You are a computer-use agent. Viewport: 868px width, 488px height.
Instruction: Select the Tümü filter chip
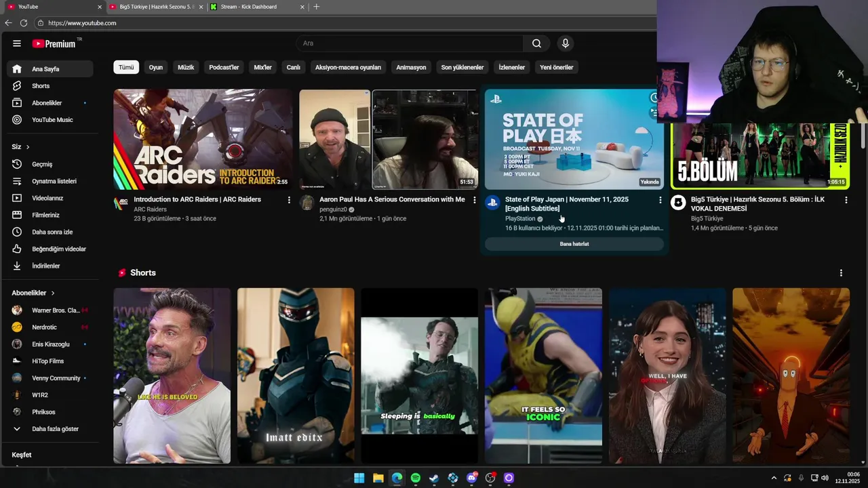pos(126,67)
